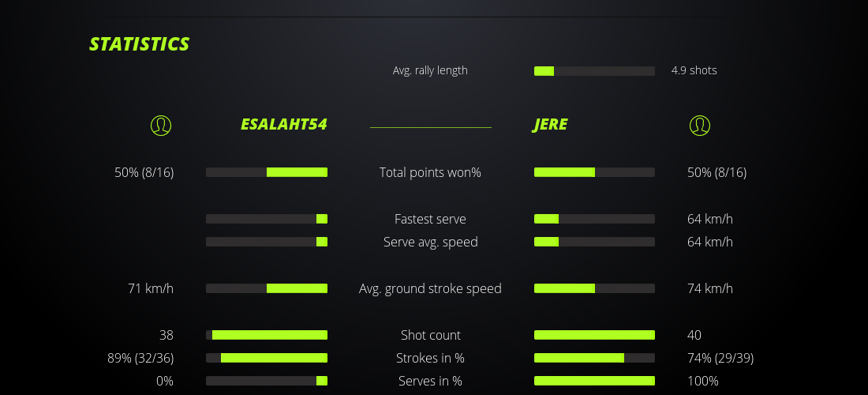This screenshot has width=868, height=395.
Task: Click JERE's Fastest serve bar
Action: point(594,219)
